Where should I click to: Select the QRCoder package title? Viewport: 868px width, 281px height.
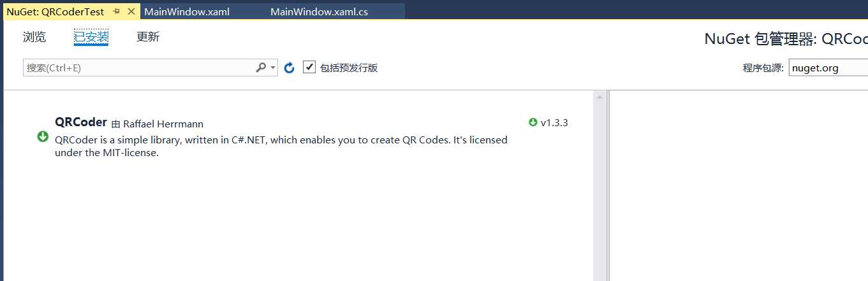81,122
